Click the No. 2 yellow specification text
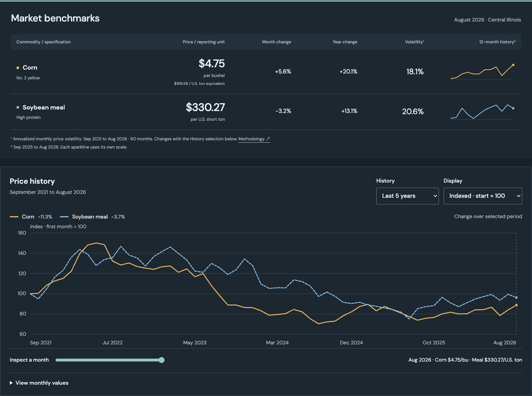 coord(28,78)
